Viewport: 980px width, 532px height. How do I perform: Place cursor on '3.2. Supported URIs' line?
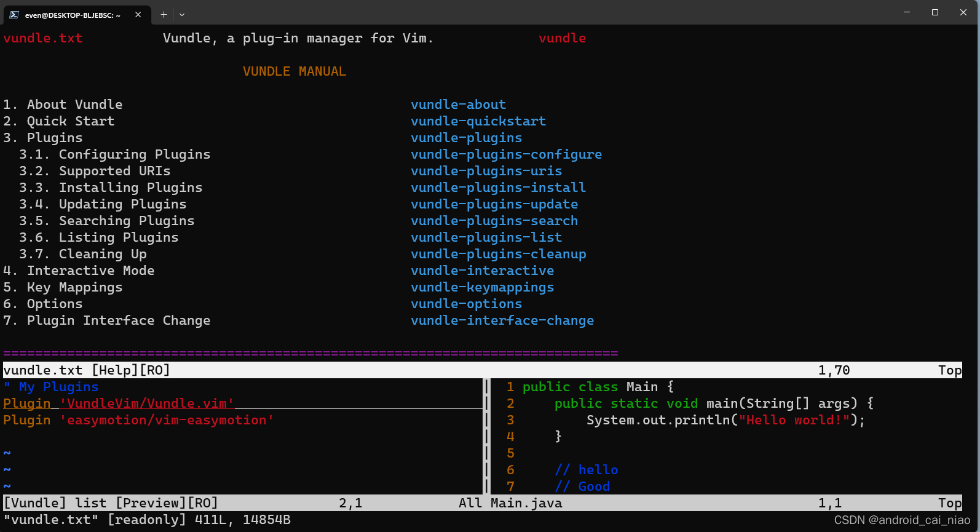(95, 171)
